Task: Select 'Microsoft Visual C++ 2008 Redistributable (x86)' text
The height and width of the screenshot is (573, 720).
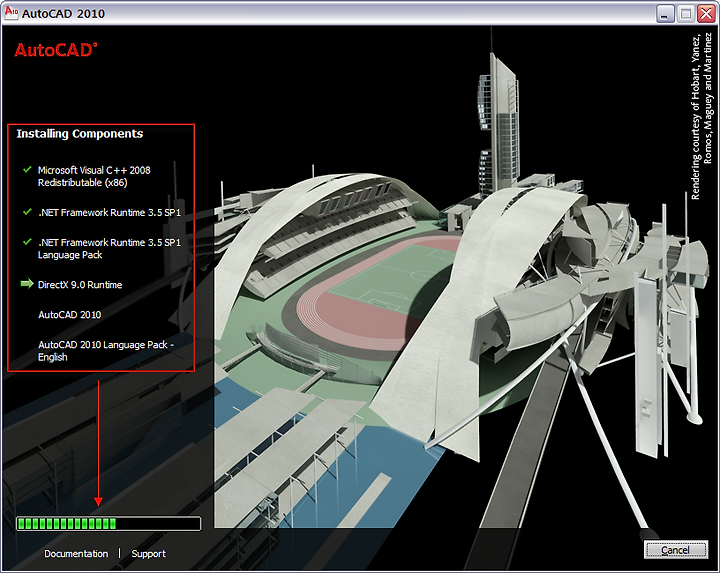Action: pyautogui.click(x=94, y=176)
